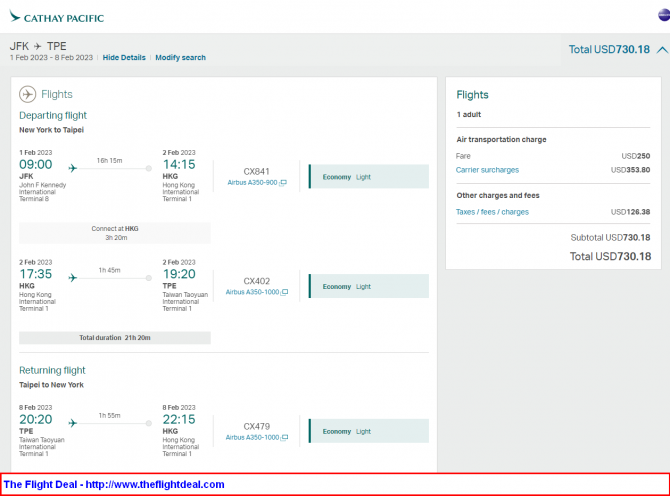Viewport: 670px width, 496px height.
Task: Click 1 Feb 2023 - 8 Feb 2023 date range
Action: point(51,58)
